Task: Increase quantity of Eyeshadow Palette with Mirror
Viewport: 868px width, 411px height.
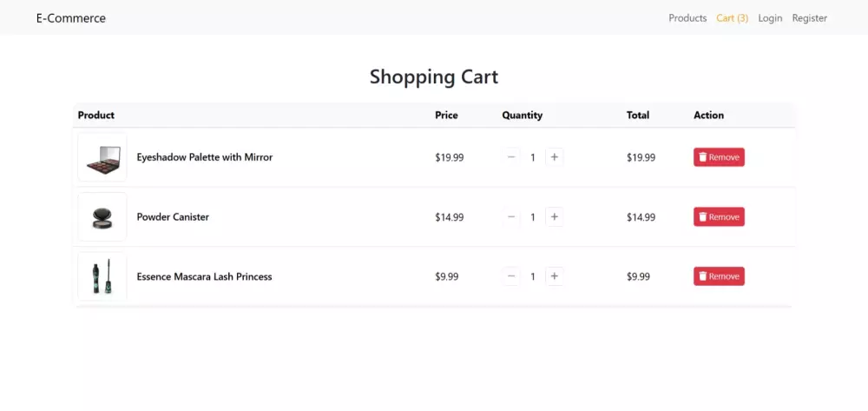Action: (554, 157)
